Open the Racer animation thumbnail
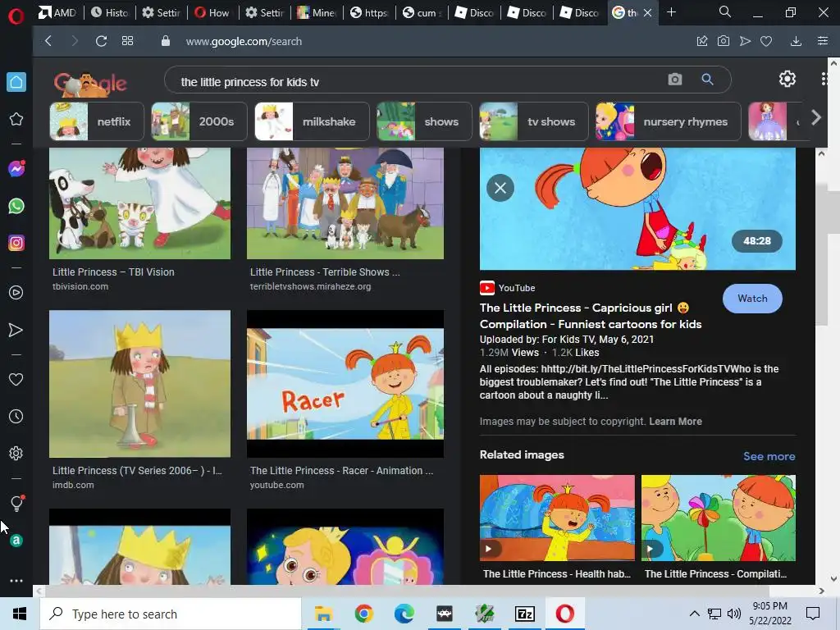Screen dimensions: 840x630 (345, 384)
